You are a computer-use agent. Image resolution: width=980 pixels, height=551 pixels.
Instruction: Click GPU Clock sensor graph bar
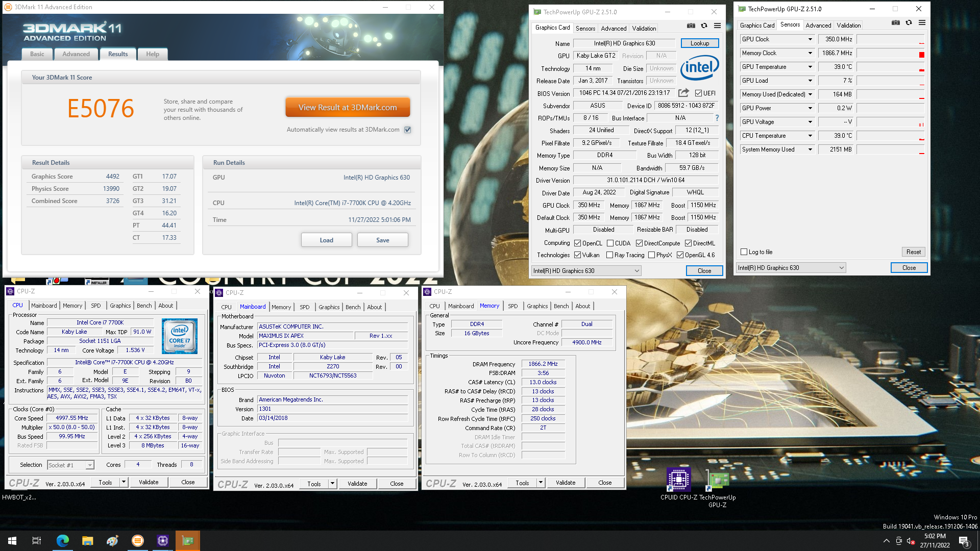890,39
